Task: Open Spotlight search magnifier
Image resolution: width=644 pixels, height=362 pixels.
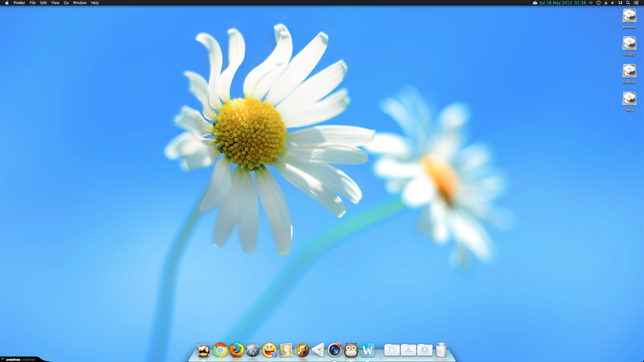Action: [x=628, y=3]
